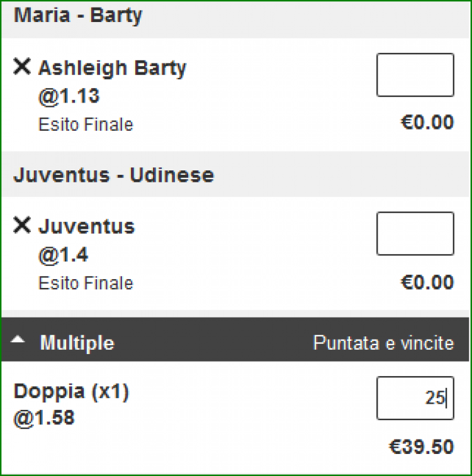Click the €0.00 winnings for Juventus
Image resolution: width=472 pixels, height=476 pixels.
427,282
